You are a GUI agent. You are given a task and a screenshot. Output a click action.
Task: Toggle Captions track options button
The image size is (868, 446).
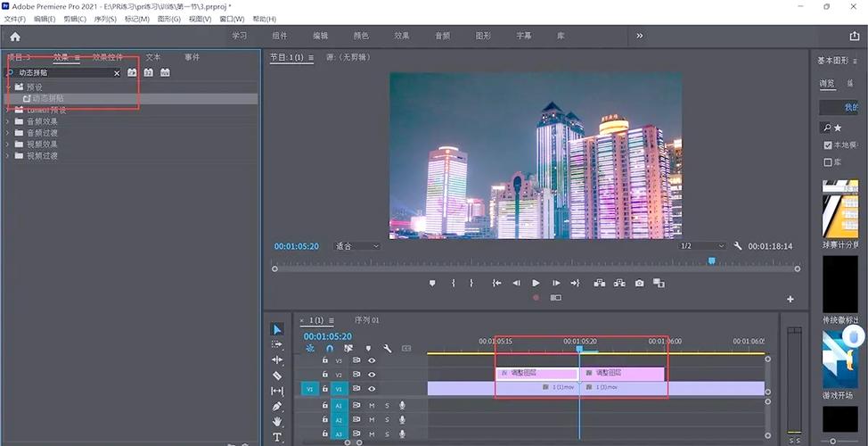[406, 349]
